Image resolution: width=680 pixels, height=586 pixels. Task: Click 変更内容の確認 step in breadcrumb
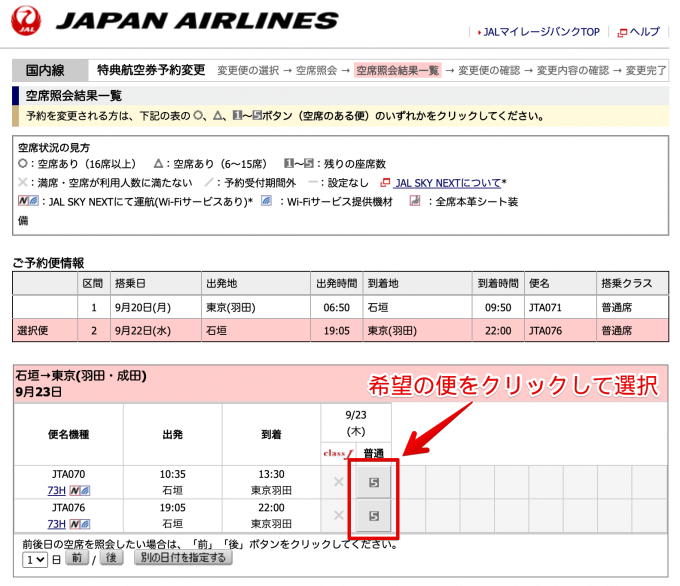(573, 70)
